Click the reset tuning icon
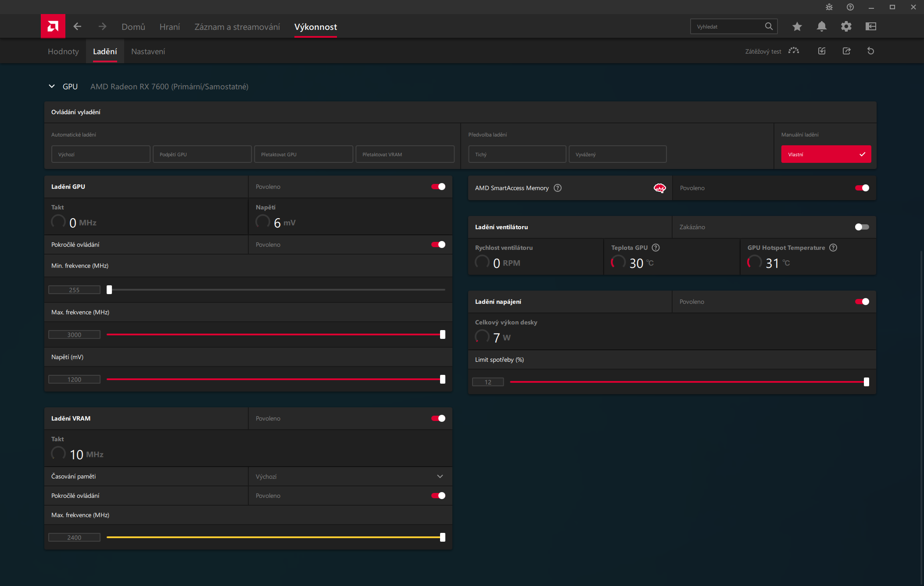The image size is (924, 586). pos(871,51)
